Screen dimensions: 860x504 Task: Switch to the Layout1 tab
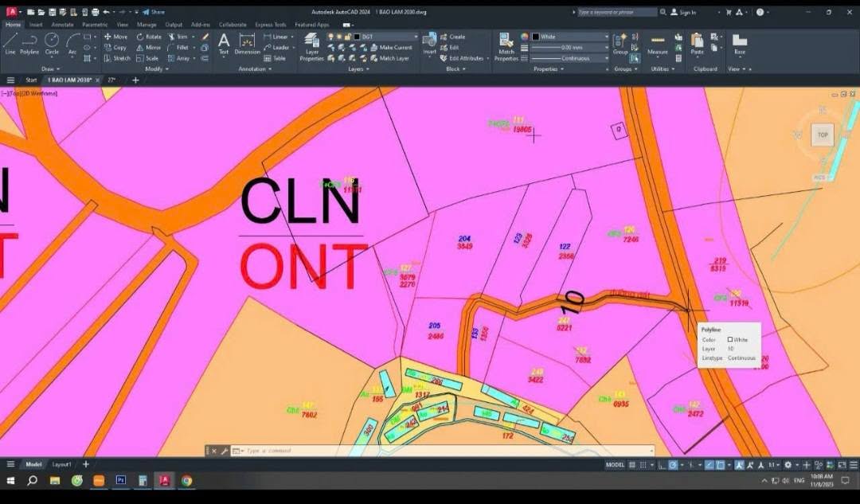61,464
